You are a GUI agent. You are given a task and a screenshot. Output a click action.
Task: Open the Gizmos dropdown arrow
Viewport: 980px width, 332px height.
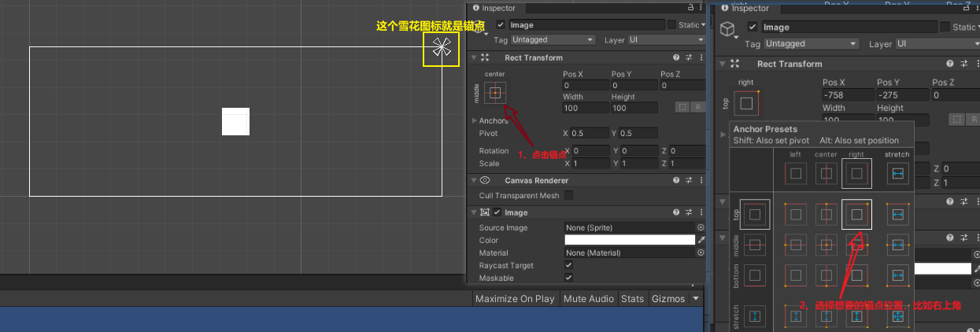[x=695, y=299]
